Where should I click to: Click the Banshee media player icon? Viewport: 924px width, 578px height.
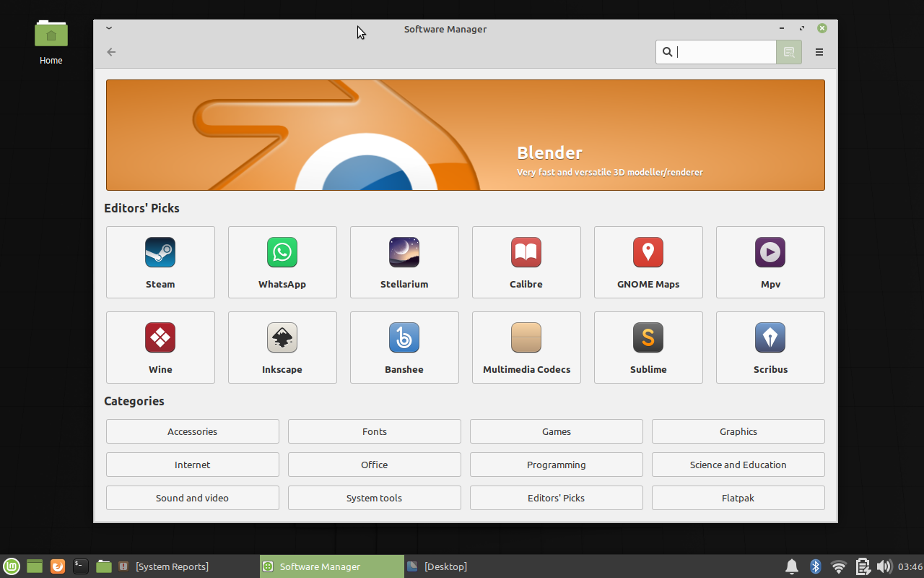404,347
